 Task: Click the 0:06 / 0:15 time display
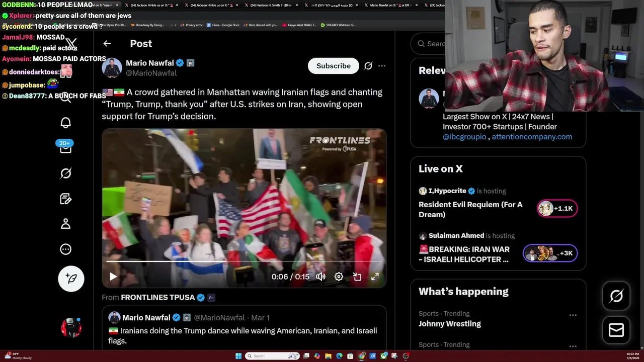(x=290, y=277)
